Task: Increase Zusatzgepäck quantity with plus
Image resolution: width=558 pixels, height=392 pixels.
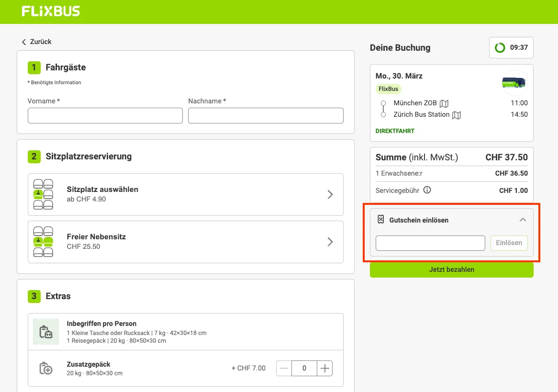Action: coord(325,368)
